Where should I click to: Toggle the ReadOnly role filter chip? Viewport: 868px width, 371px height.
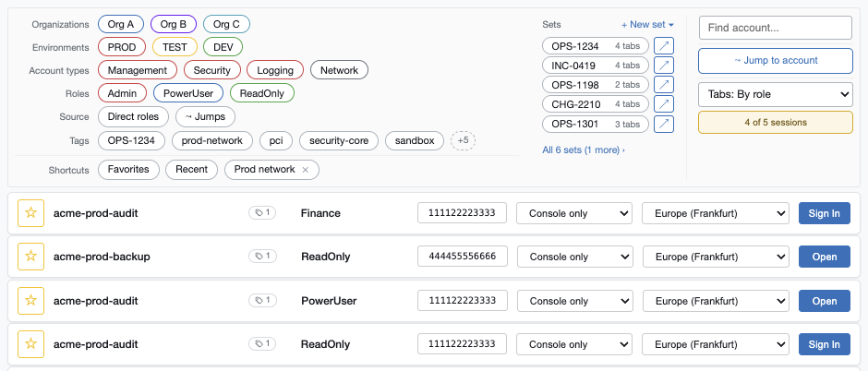pos(262,93)
